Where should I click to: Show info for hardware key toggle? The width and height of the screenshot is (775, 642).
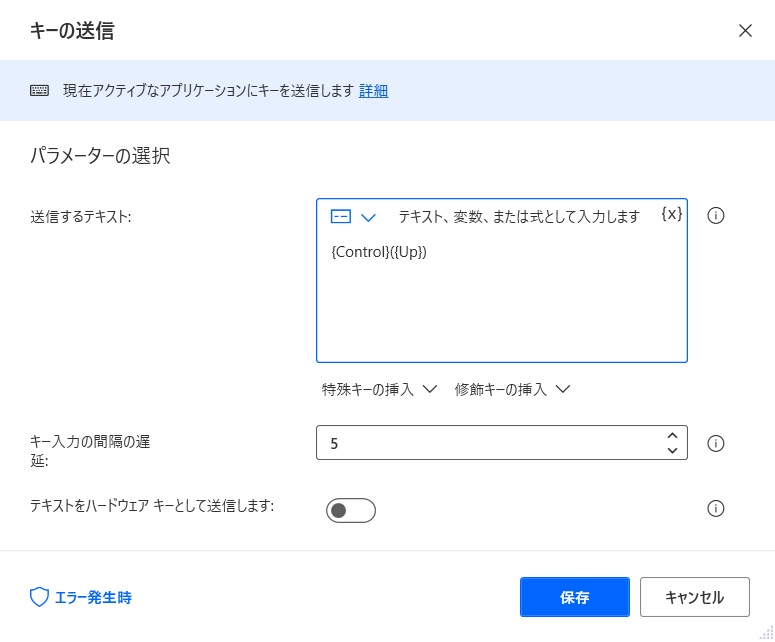click(x=716, y=508)
